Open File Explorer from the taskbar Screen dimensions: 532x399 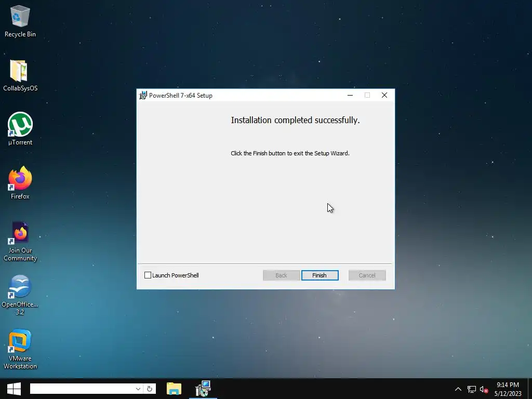174,389
